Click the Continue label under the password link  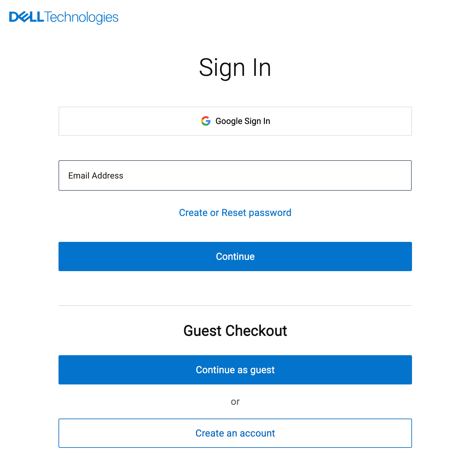click(x=235, y=257)
